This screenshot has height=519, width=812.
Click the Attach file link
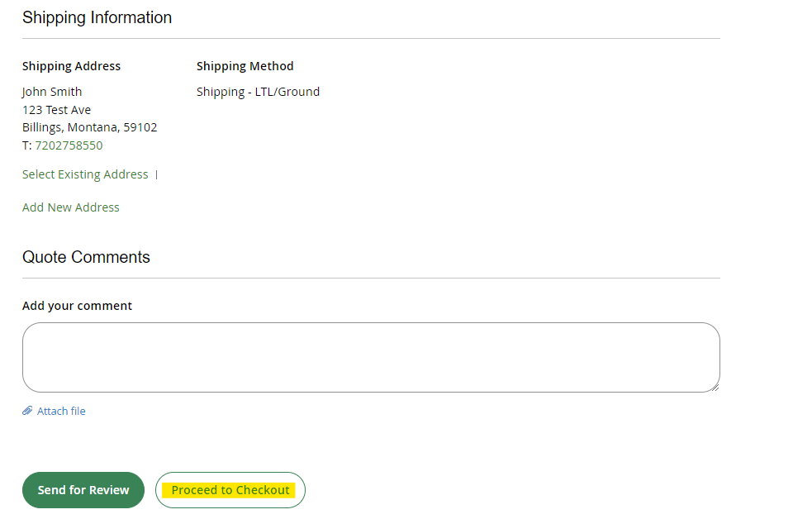coord(61,411)
